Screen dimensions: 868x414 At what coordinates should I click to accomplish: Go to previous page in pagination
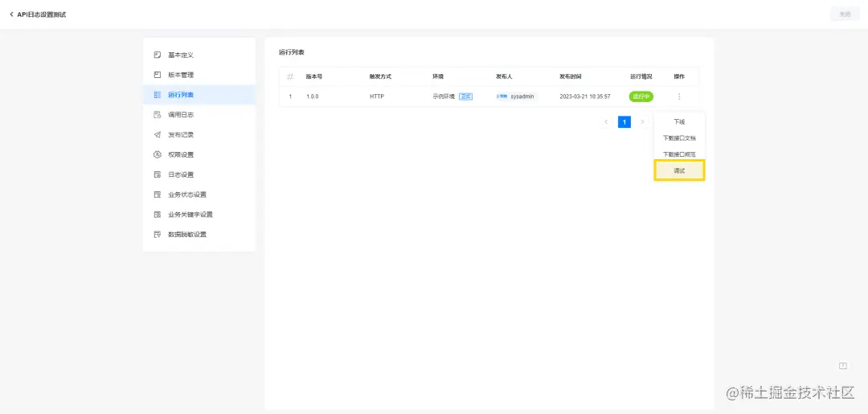[606, 121]
